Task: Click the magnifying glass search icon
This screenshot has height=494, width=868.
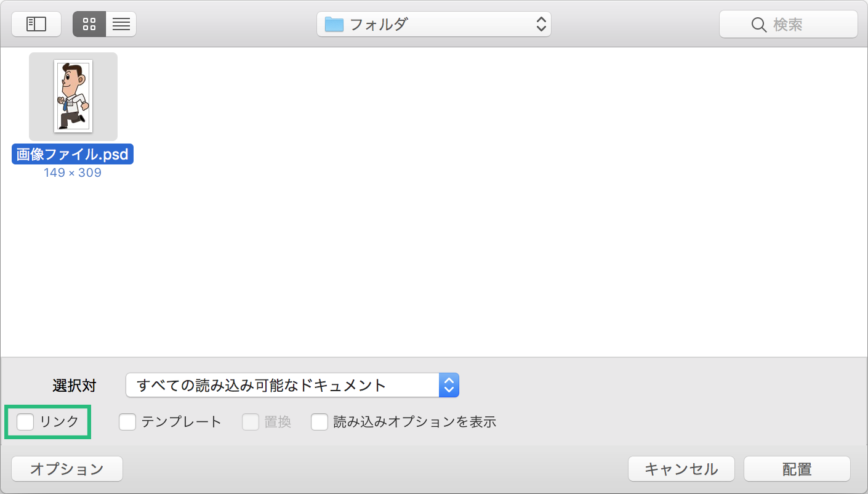Action: click(758, 24)
